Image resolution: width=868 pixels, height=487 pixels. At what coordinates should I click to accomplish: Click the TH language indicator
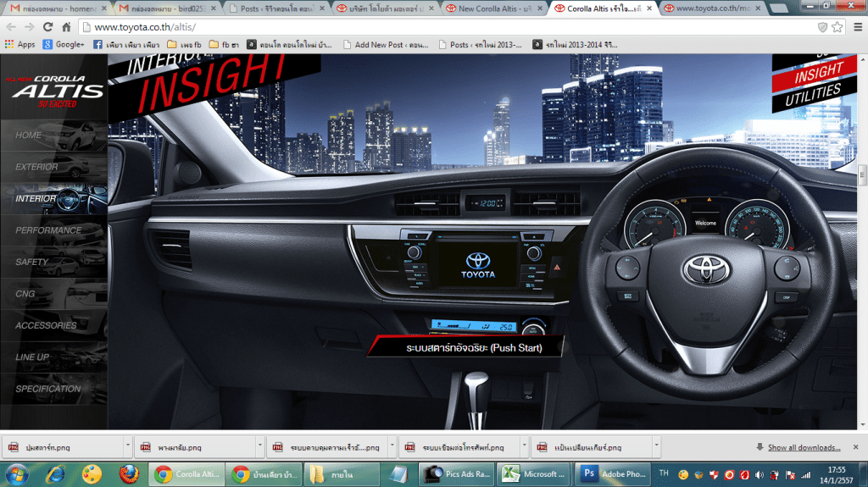664,473
